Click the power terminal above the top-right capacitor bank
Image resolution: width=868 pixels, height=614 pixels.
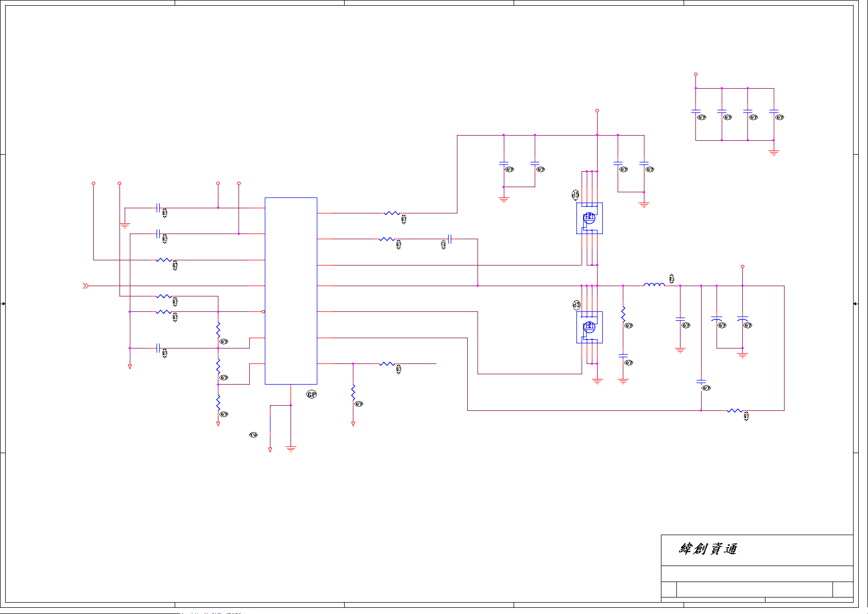695,74
